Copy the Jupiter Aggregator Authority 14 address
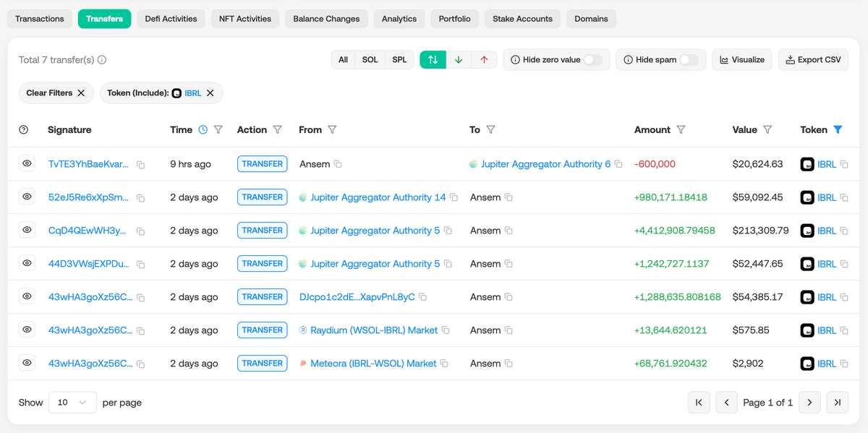 coord(454,197)
